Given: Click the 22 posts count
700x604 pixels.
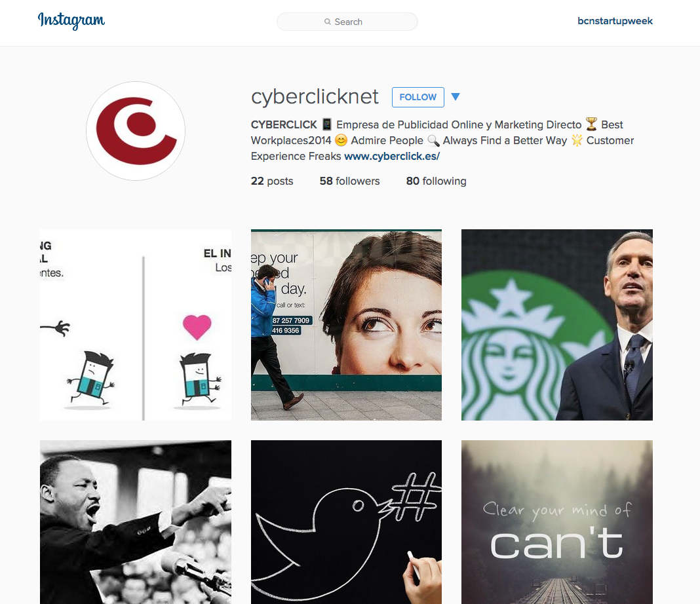Looking at the screenshot, I should click(x=272, y=181).
